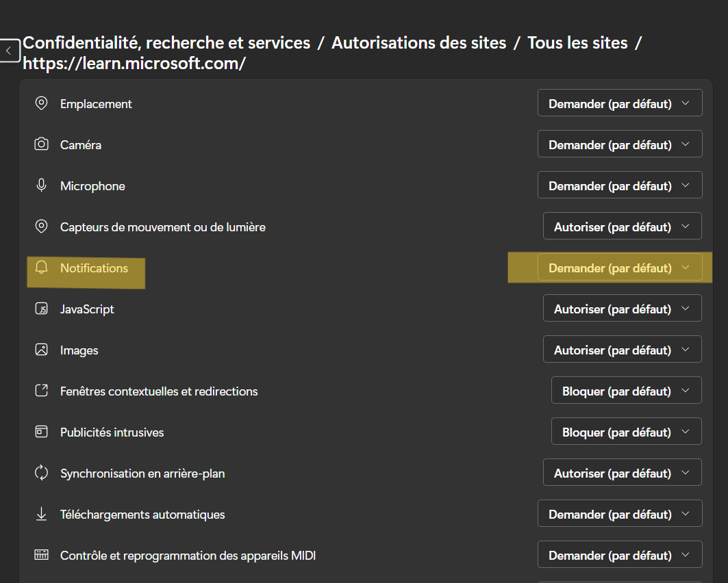
Task: Click Téléchargements automatiques label
Action: coord(142,515)
